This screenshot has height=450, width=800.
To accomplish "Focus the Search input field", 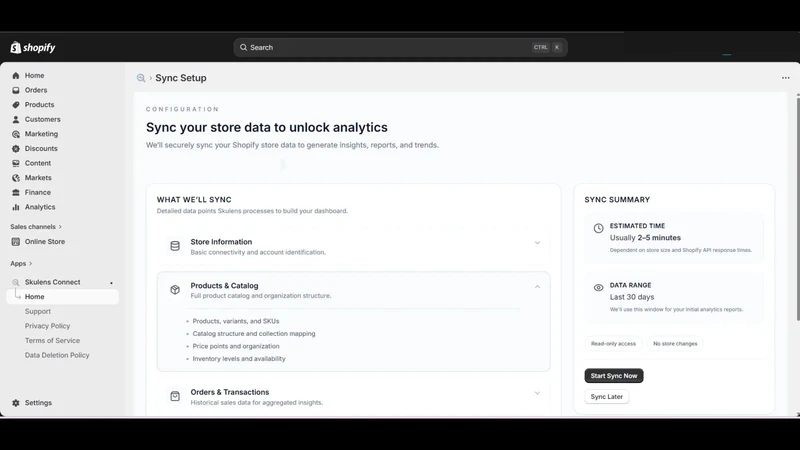I will click(x=401, y=47).
